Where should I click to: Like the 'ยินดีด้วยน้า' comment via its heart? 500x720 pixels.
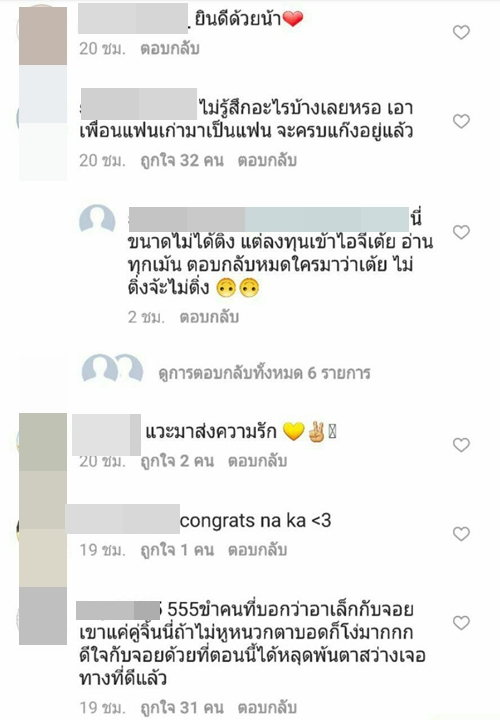click(x=461, y=32)
